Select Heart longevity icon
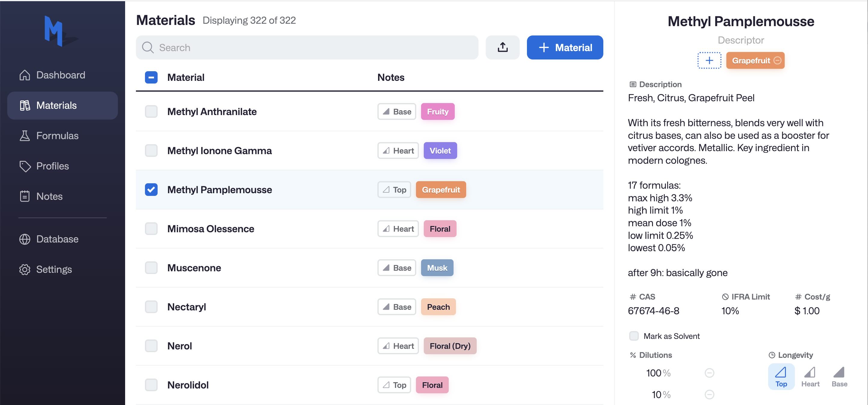The image size is (868, 405). click(x=810, y=376)
